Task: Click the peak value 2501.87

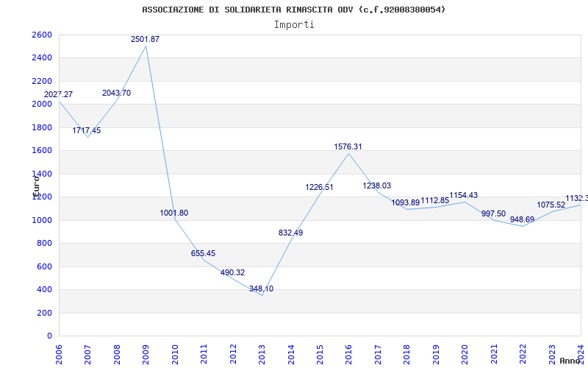Action: [x=145, y=39]
